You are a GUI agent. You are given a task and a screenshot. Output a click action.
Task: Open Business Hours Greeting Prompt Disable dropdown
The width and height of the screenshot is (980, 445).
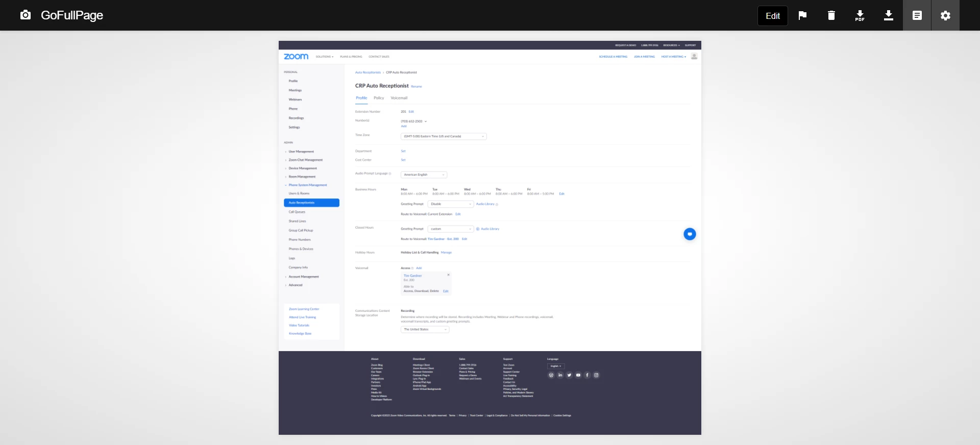point(451,204)
